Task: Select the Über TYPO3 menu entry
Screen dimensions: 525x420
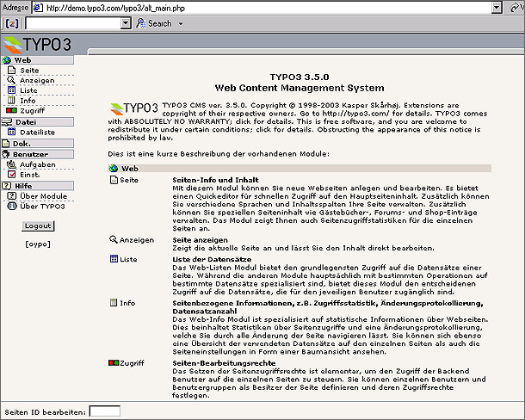Action: pos(42,206)
